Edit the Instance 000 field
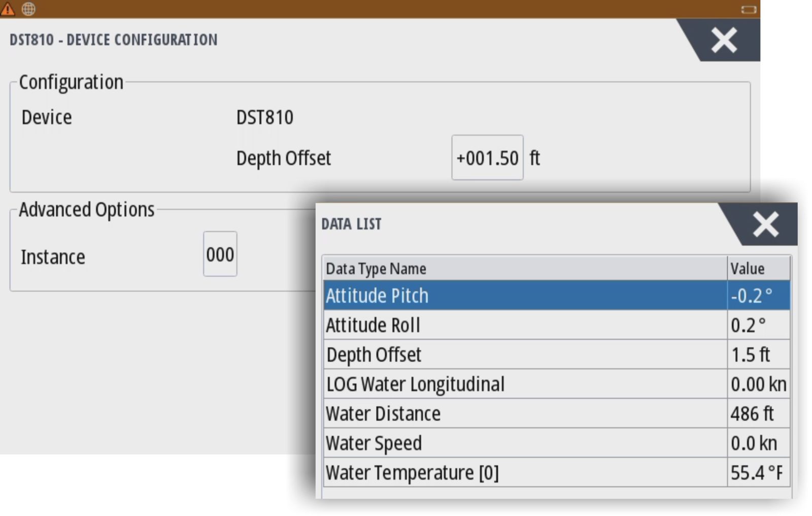Viewport: 812px width, 516px height. 220,254
